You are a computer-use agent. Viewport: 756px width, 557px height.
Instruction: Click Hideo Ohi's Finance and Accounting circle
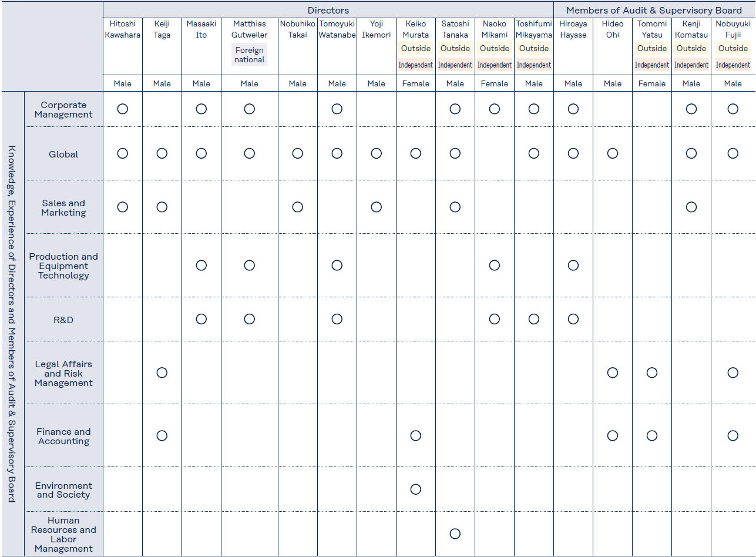pos(613,435)
